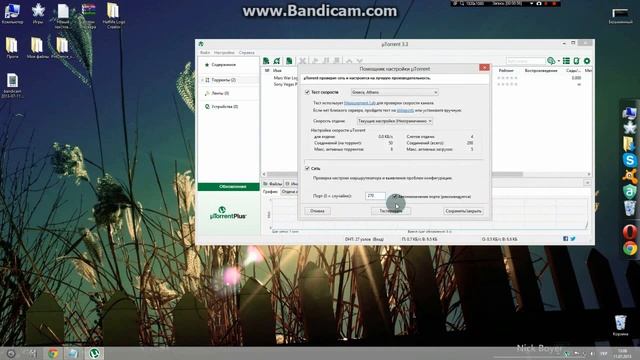The image size is (640, 360).
Task: Select Торренты (2) in the sidebar
Action: (x=224, y=80)
